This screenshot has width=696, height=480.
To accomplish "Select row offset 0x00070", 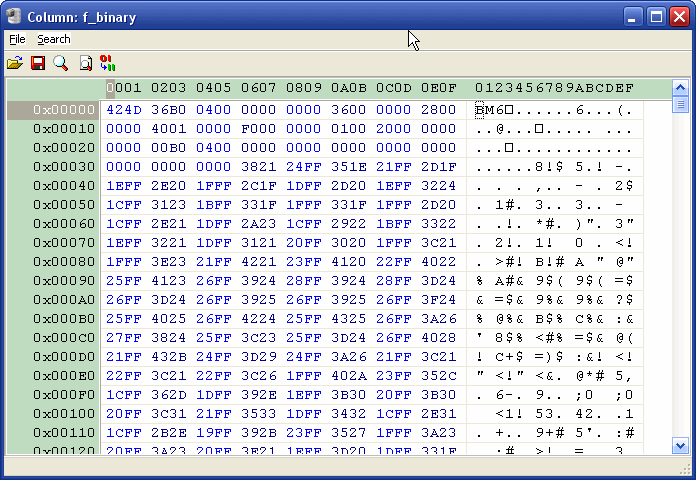I will point(64,243).
